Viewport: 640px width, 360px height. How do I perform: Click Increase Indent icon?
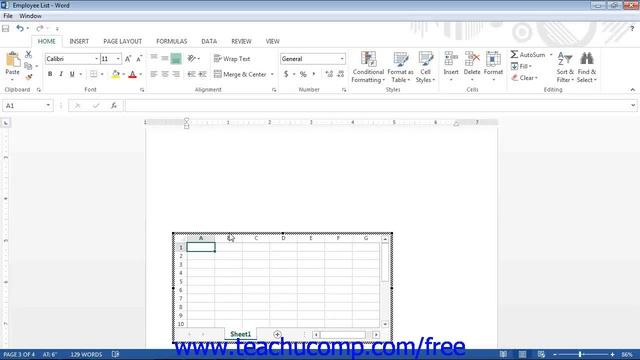coord(202,74)
